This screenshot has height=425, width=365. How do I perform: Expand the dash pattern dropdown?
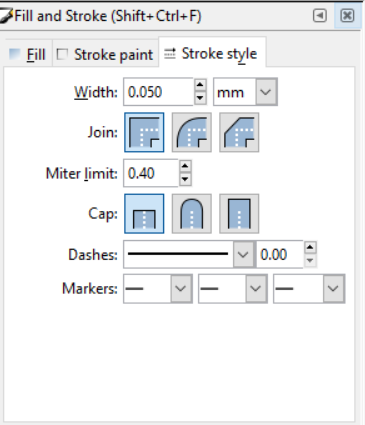[x=243, y=255]
